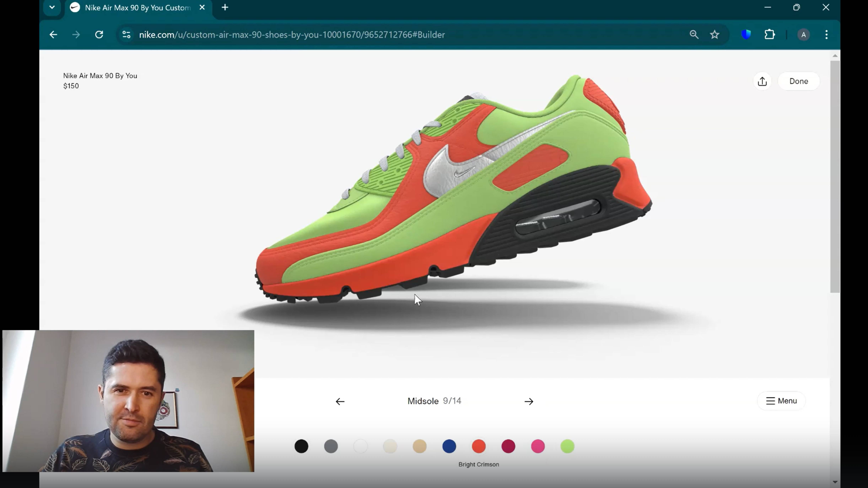Click Done to finish customizing
The height and width of the screenshot is (488, 868).
[799, 81]
